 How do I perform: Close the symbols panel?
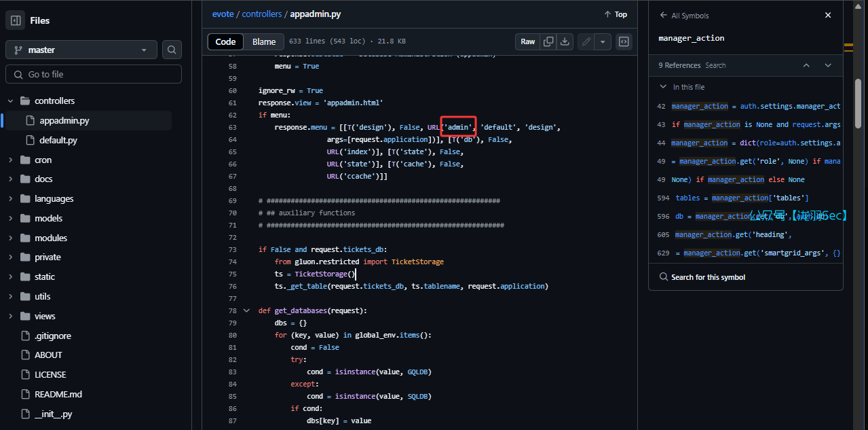827,15
